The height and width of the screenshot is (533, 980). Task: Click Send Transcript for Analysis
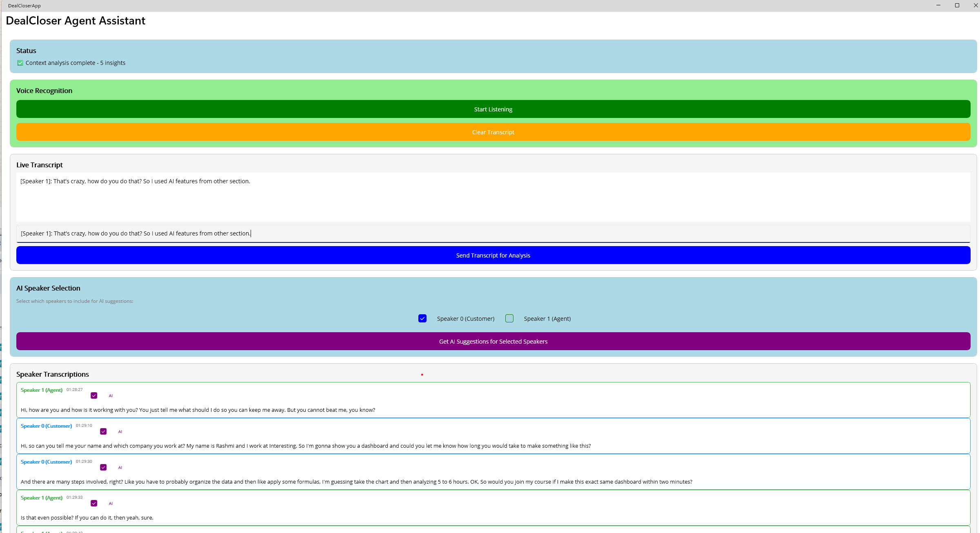point(493,255)
